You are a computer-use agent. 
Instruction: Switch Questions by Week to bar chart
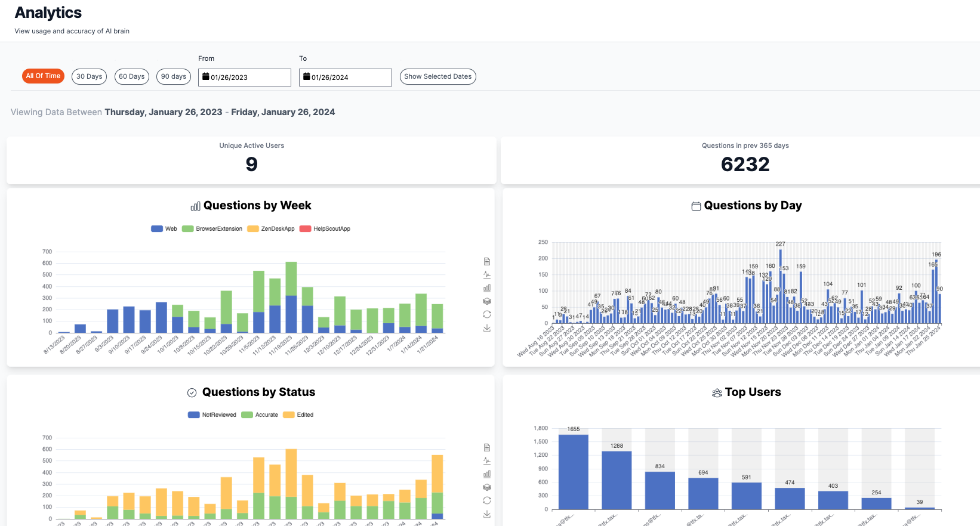487,288
